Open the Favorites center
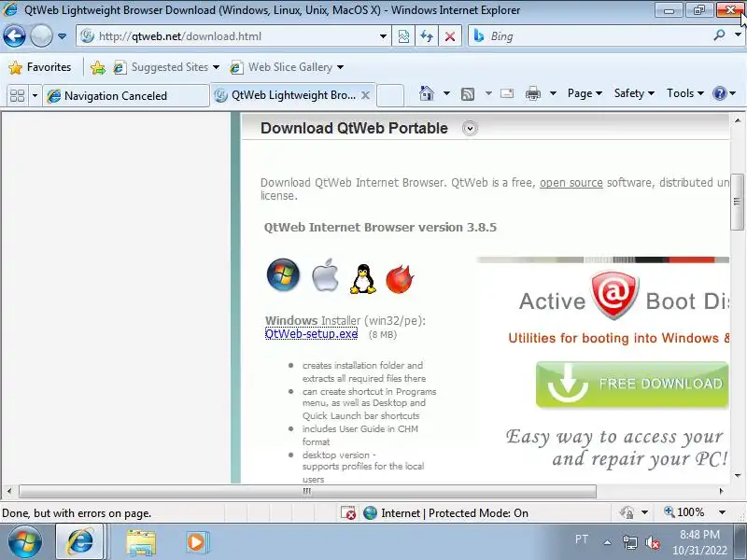The width and height of the screenshot is (747, 560). point(40,67)
